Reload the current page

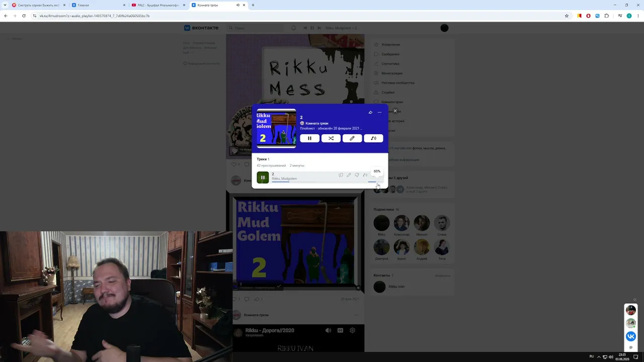(x=24, y=16)
